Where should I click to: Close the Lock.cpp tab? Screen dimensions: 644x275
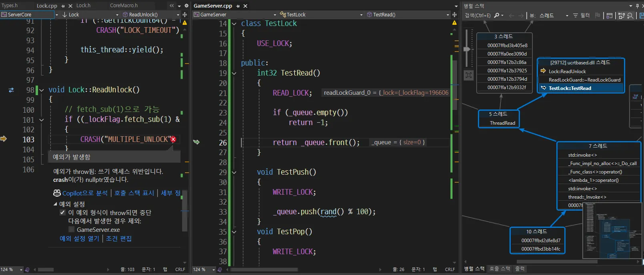[x=70, y=6]
